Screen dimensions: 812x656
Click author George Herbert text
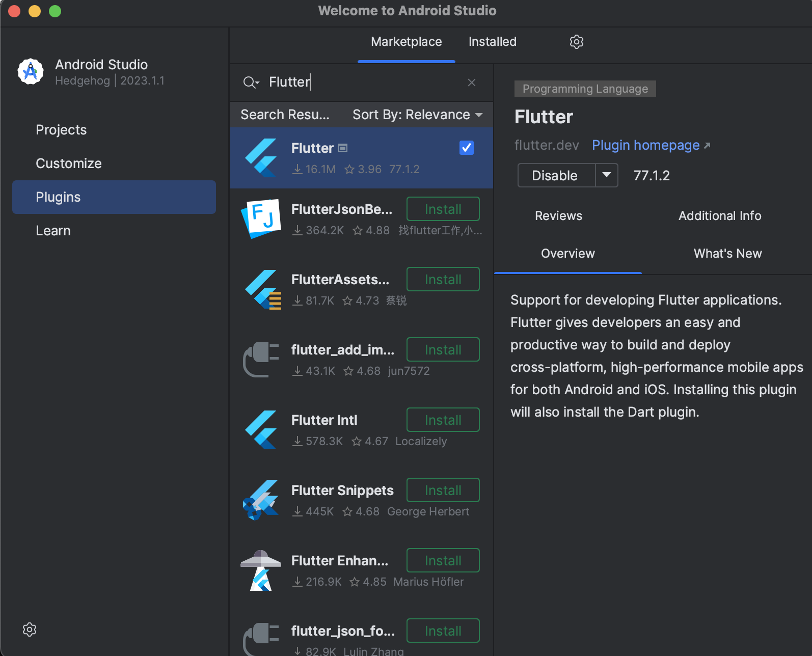428,511
